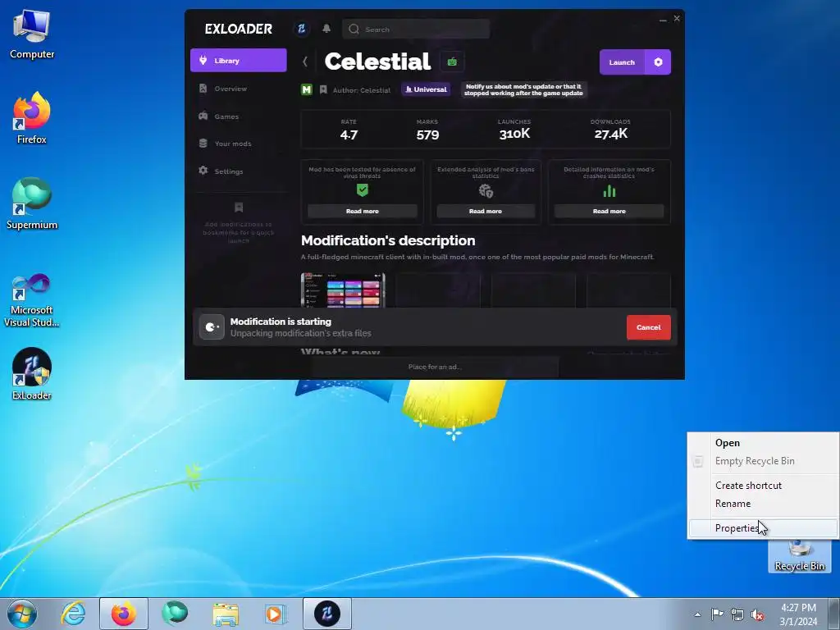Screen dimensions: 840x630
Task: Click the Show desktop strip after the clock
Action: 834,614
